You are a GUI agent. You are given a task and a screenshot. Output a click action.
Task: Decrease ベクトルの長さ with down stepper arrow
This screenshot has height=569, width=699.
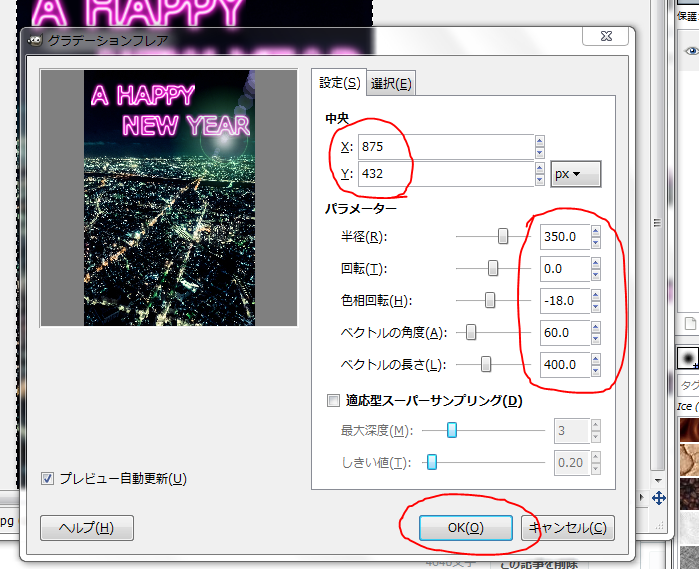pos(596,371)
